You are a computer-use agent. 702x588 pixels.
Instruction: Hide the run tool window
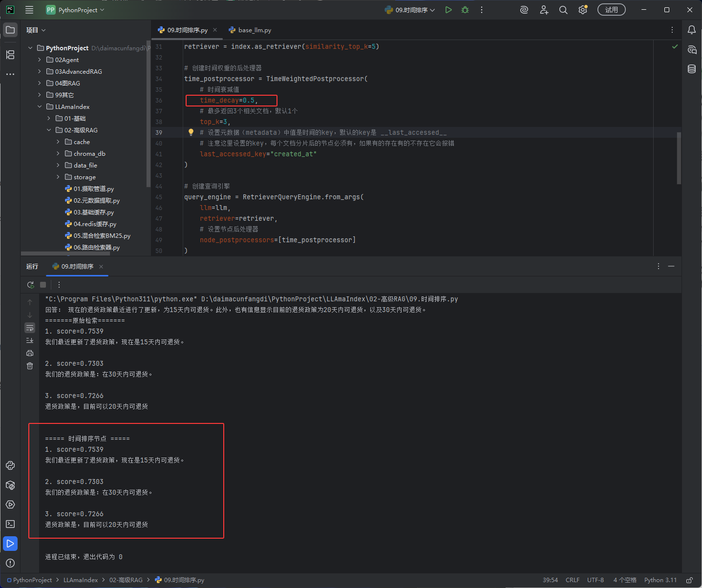point(671,266)
